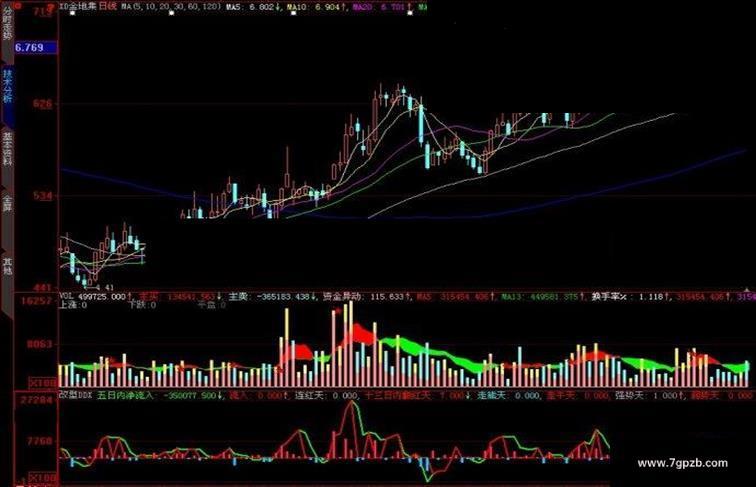Click the 下跌:0 counter
The image size is (756, 487).
pyautogui.click(x=142, y=305)
